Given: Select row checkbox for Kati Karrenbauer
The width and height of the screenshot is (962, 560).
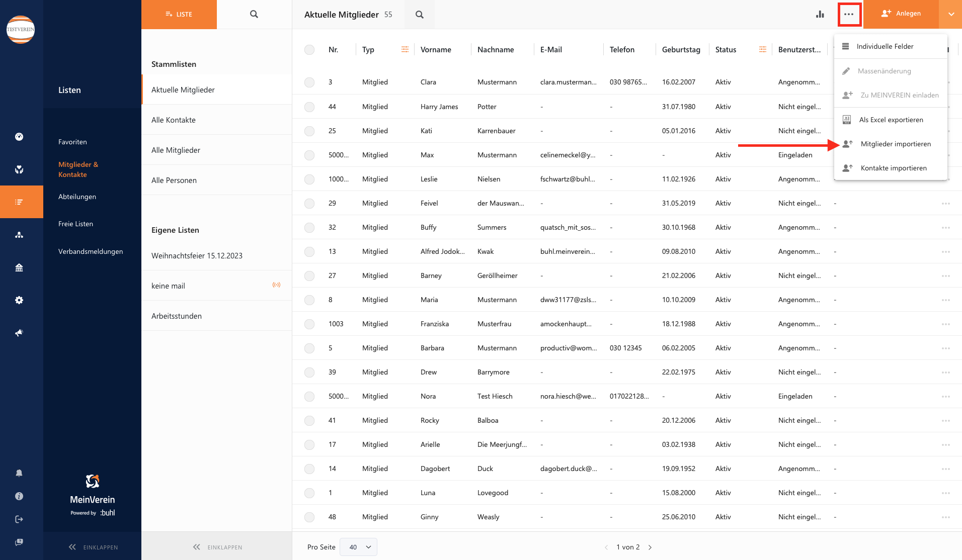Looking at the screenshot, I should coord(309,131).
